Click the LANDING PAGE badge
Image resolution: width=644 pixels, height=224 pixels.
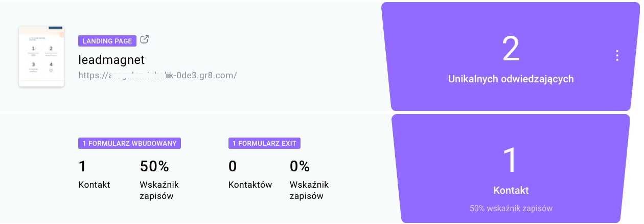[x=107, y=41]
